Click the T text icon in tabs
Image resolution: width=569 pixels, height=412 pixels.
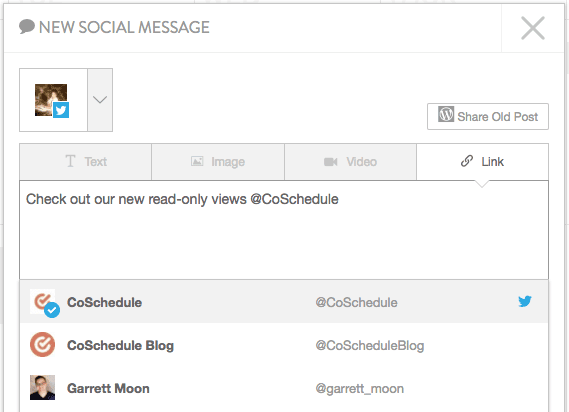pyautogui.click(x=70, y=161)
